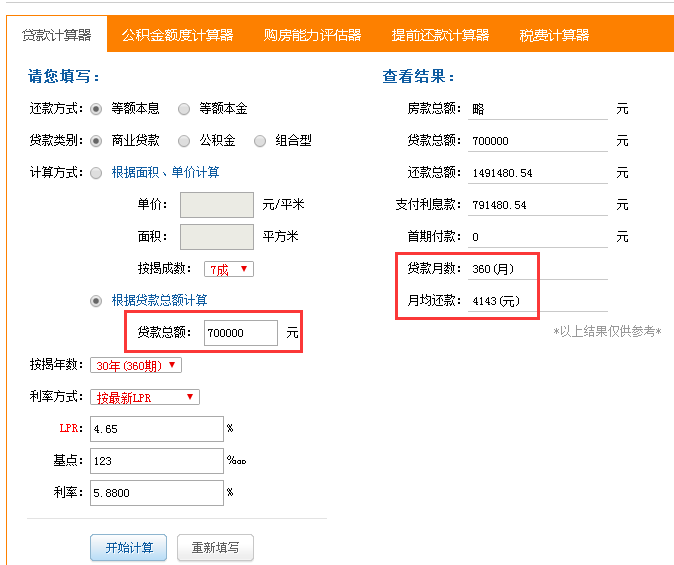Screen dimensions: 674x565
Task: Choose 公积金 loan type
Action: 184,141
